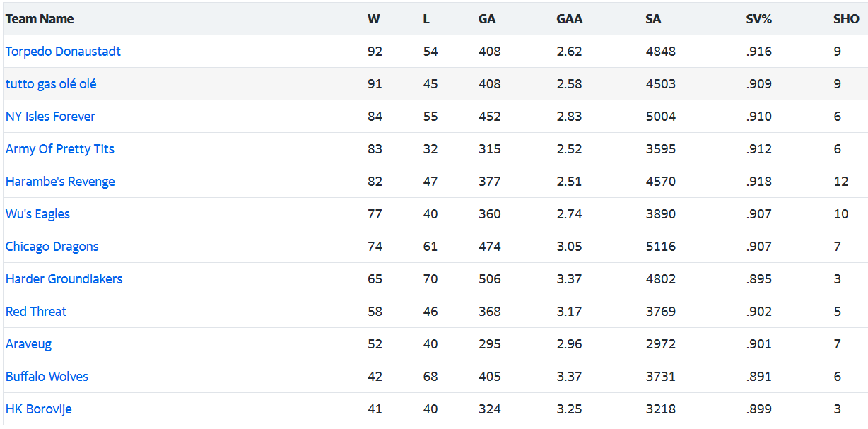Click the GA column header

click(487, 19)
